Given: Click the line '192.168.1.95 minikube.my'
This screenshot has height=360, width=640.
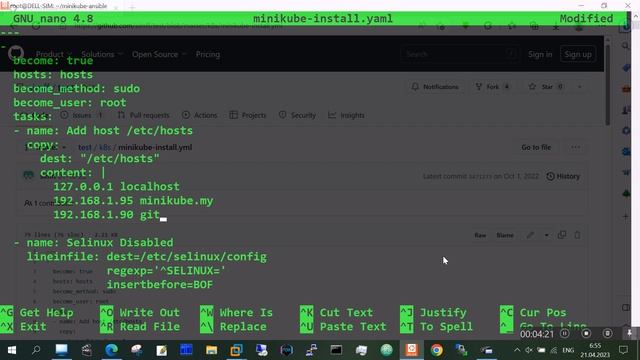Looking at the screenshot, I should (x=133, y=201).
